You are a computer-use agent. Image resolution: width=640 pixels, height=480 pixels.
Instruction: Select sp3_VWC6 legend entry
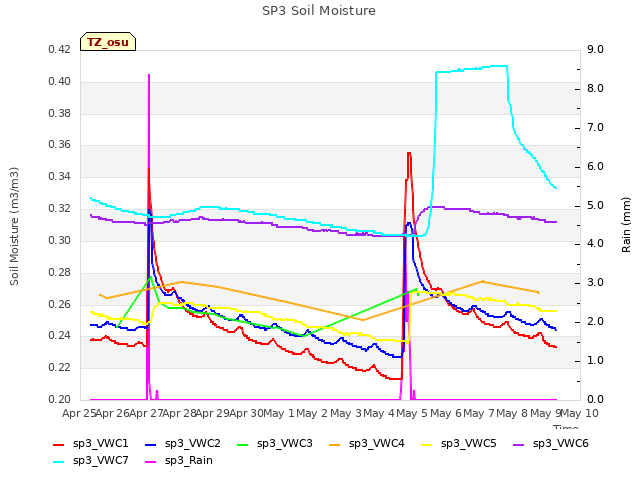pyautogui.click(x=551, y=444)
